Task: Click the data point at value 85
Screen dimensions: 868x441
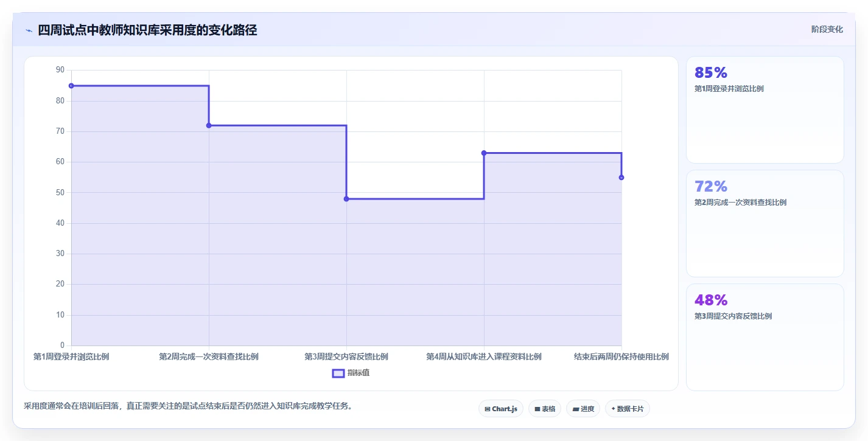Action: [71, 86]
